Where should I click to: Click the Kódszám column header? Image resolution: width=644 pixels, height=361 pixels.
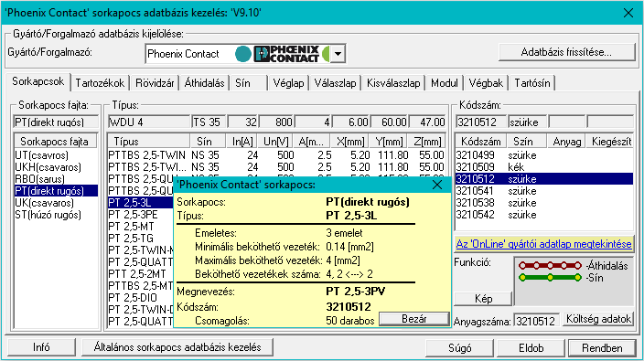[480, 142]
